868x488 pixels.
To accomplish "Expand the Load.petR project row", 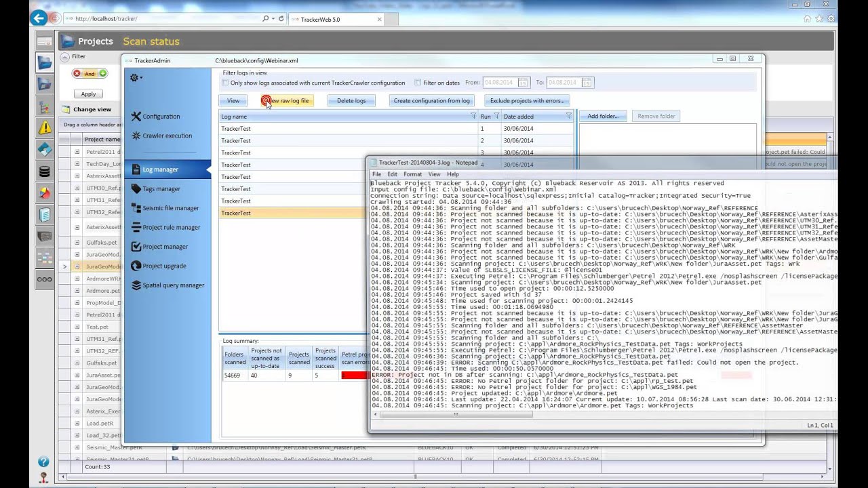I will point(77,424).
